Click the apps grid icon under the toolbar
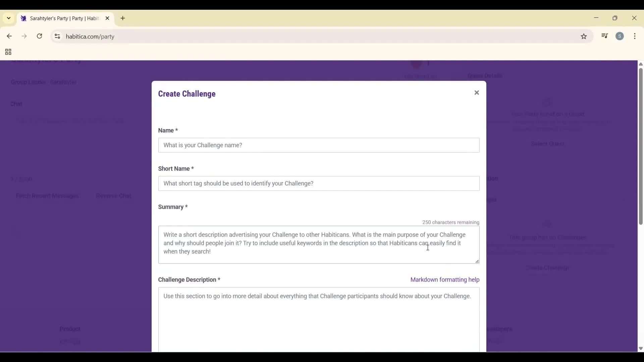The width and height of the screenshot is (644, 362). (x=8, y=52)
